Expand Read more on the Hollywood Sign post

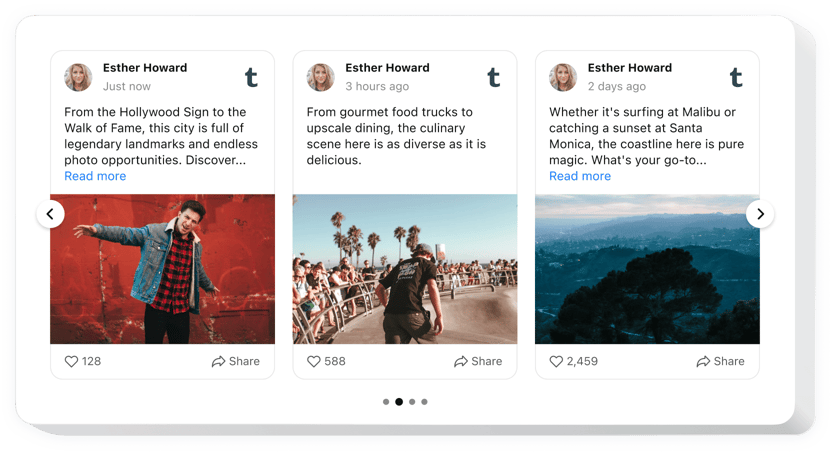[x=95, y=176]
